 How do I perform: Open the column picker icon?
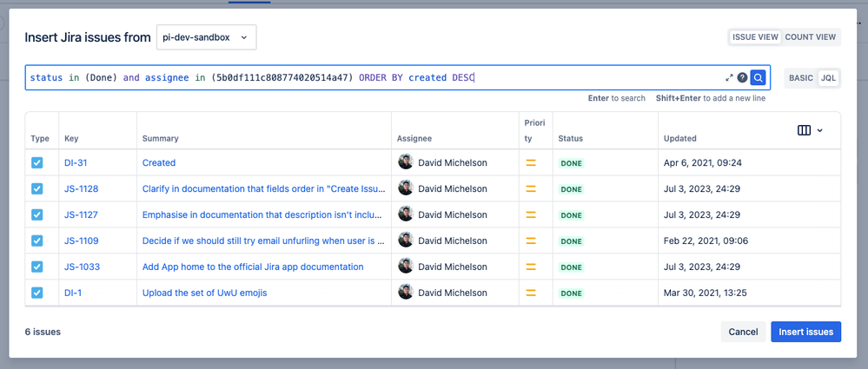point(804,130)
